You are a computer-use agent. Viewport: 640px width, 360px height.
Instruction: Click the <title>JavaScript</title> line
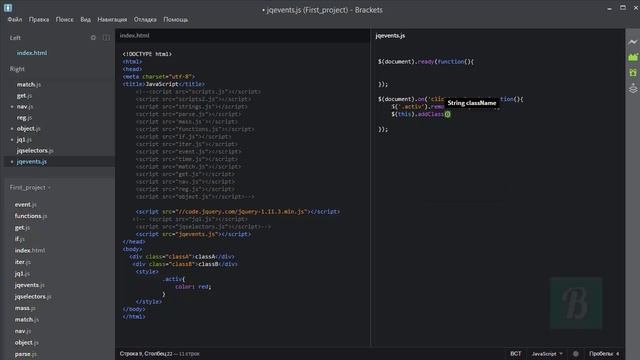[x=164, y=84]
